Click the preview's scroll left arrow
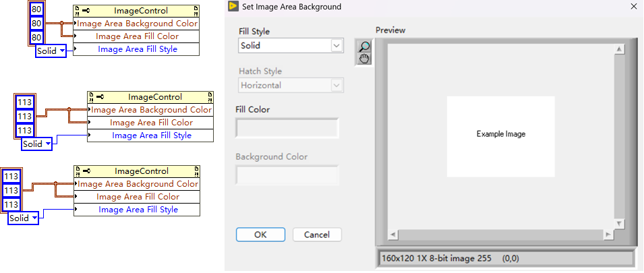 tap(392, 235)
